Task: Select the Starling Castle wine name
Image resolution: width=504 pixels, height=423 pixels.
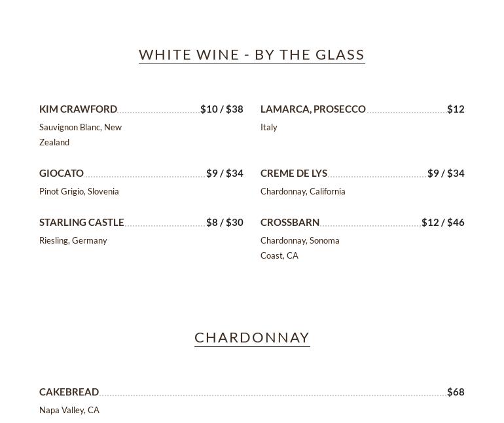Action: coord(82,223)
